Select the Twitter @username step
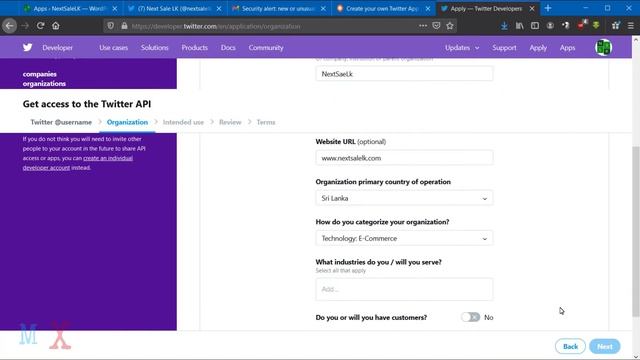The height and width of the screenshot is (360, 640). pos(61,122)
